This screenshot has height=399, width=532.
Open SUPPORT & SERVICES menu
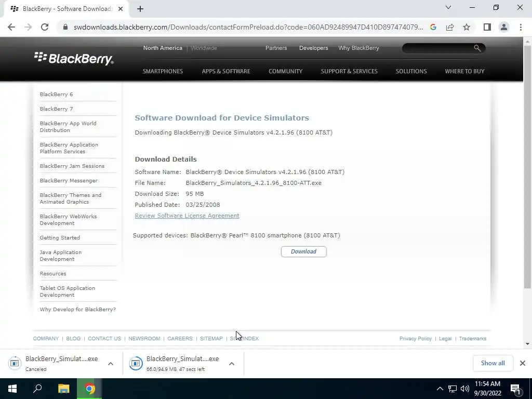point(349,71)
